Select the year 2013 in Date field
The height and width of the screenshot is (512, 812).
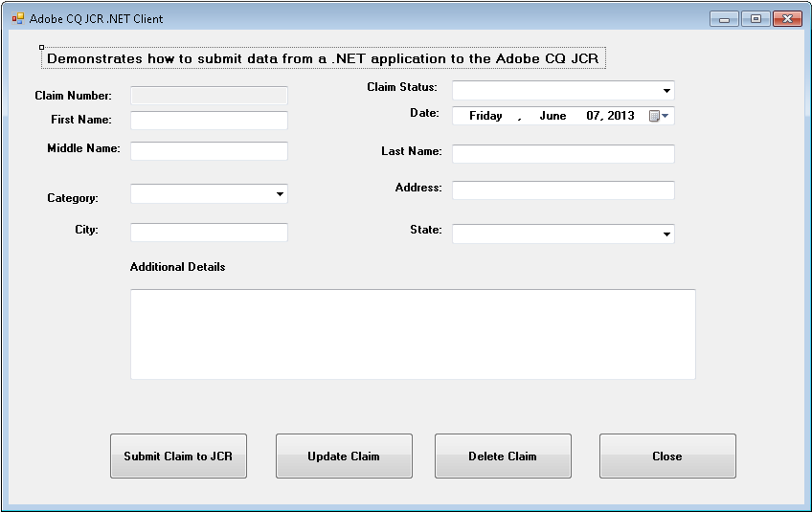click(x=620, y=116)
